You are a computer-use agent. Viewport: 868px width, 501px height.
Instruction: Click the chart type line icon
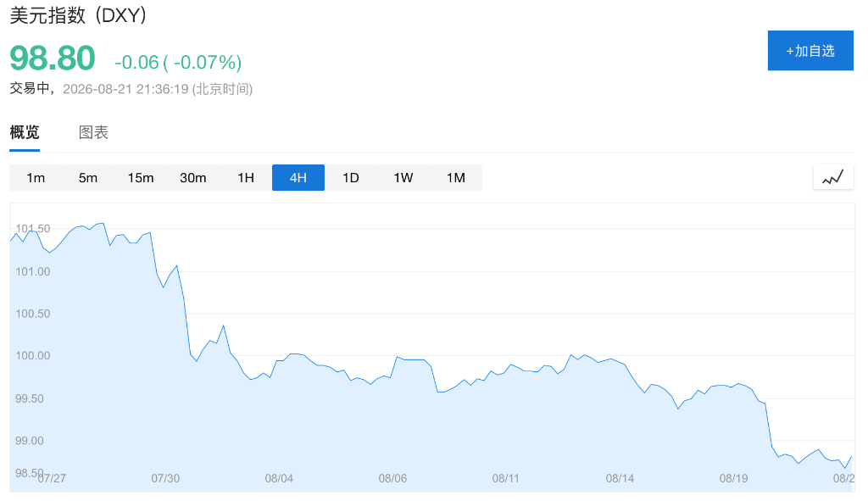(832, 178)
